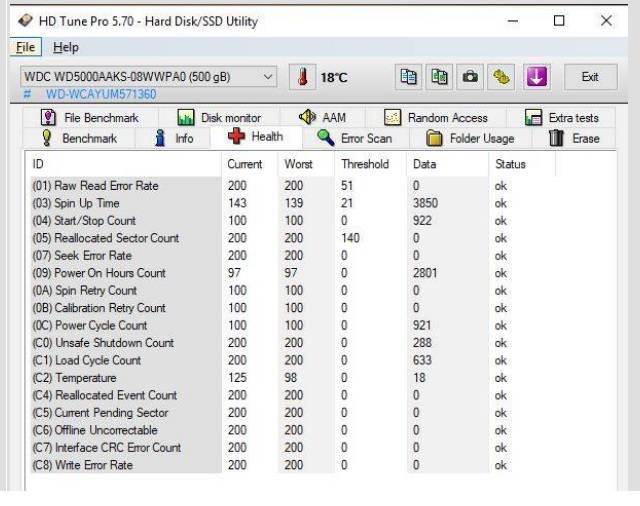Switch to the Erase tab
This screenshot has height=506, width=640.
point(574,138)
